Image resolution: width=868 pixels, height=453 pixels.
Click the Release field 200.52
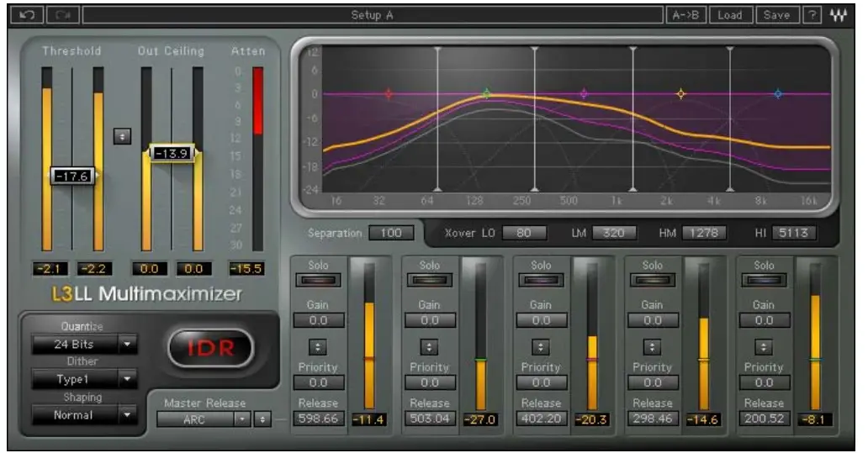[765, 419]
